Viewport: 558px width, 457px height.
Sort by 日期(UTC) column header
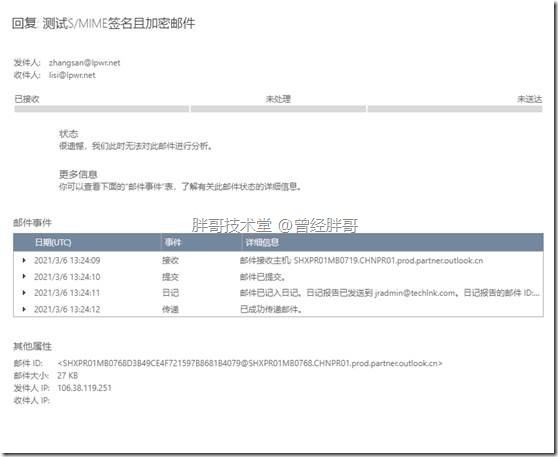tap(53, 242)
